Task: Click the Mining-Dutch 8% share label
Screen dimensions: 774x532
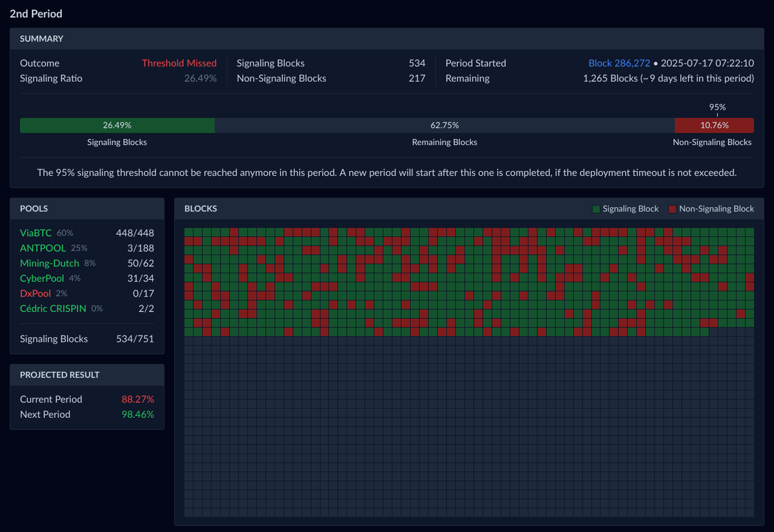Action: (90, 263)
